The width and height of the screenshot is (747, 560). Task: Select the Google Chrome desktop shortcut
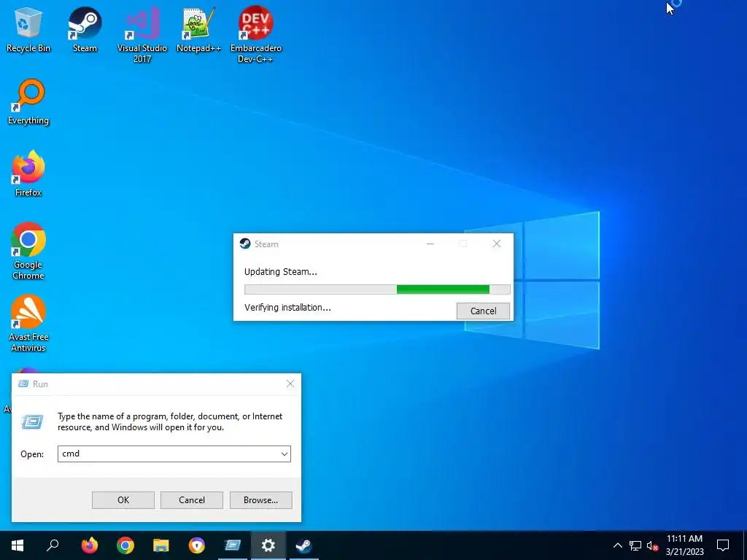point(28,252)
